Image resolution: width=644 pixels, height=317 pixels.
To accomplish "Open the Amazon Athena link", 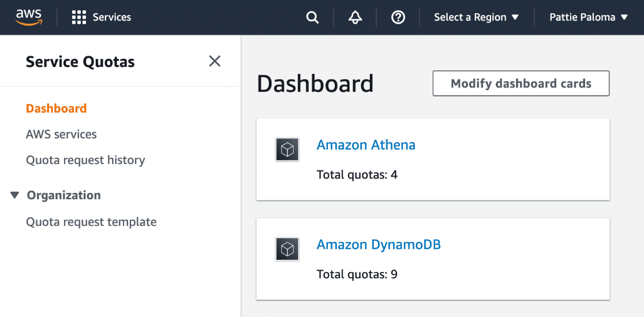I will [366, 145].
